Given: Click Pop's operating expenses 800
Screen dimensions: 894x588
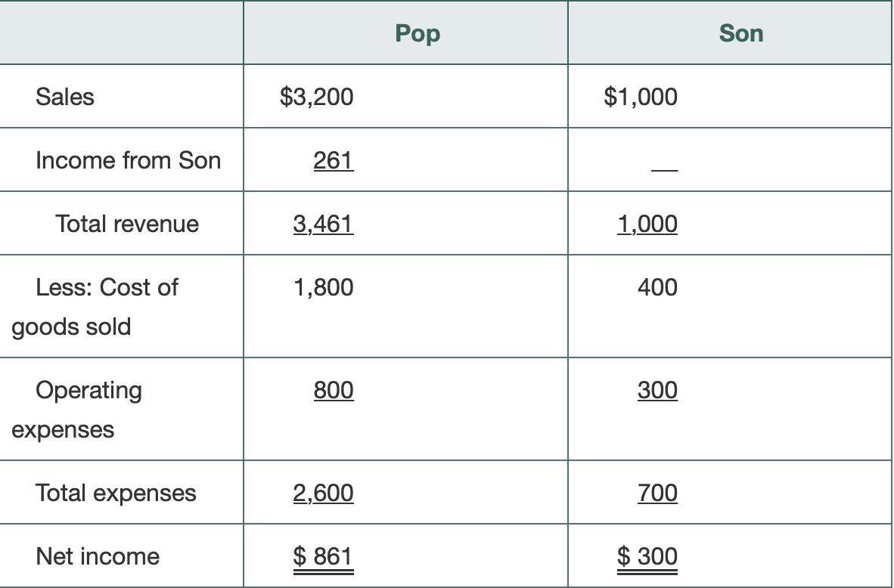Looking at the screenshot, I should (x=334, y=390).
